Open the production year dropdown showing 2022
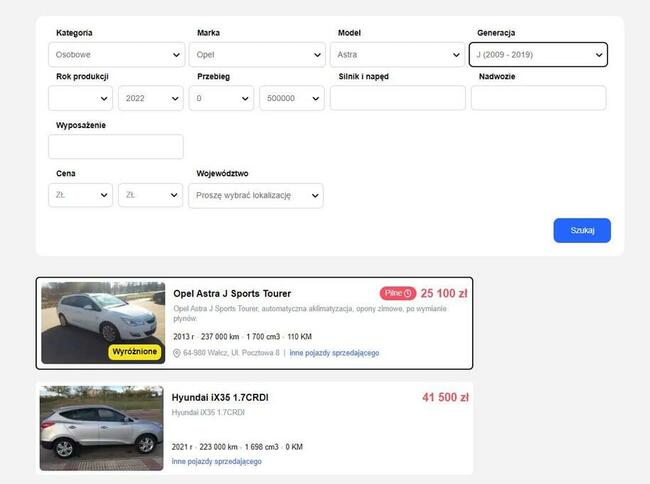 tap(150, 98)
